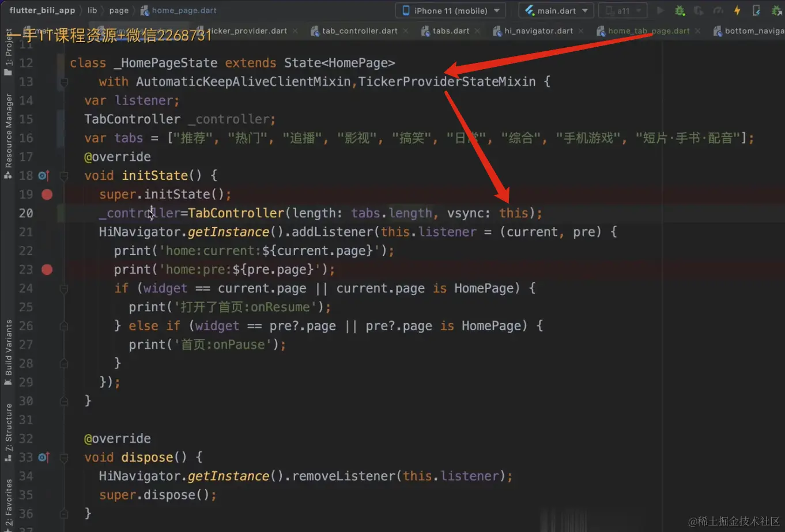Screen dimensions: 785x532
Task: Switch to home_tab_page.dart tab
Action: [648, 31]
